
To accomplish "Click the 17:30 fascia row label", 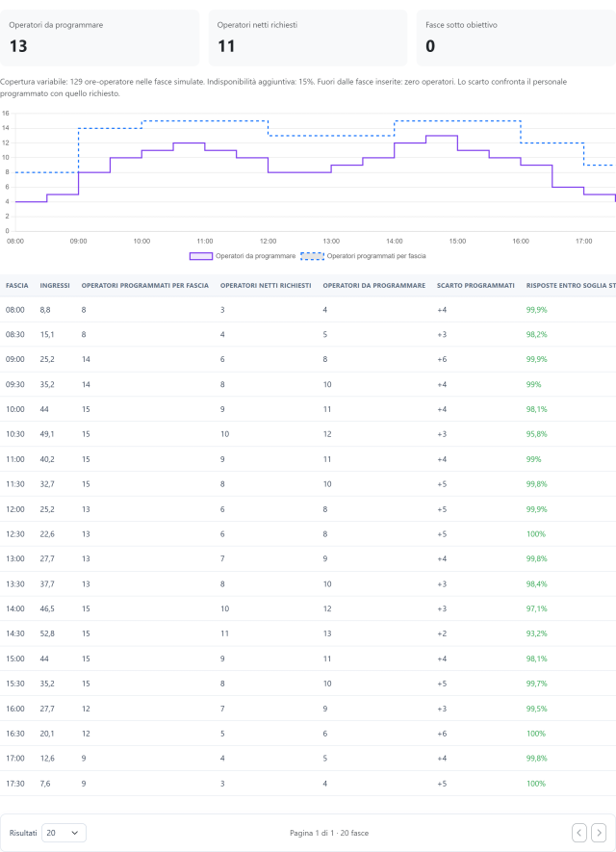I will pos(15,784).
